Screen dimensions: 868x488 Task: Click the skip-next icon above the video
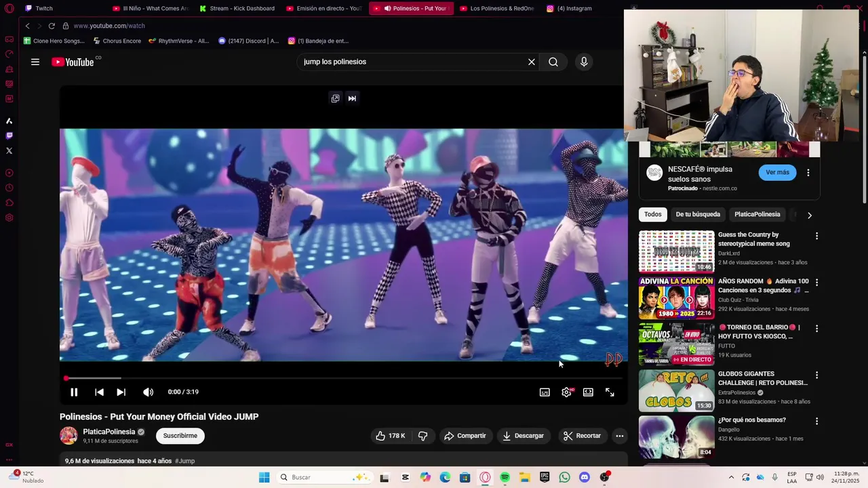pyautogui.click(x=352, y=98)
